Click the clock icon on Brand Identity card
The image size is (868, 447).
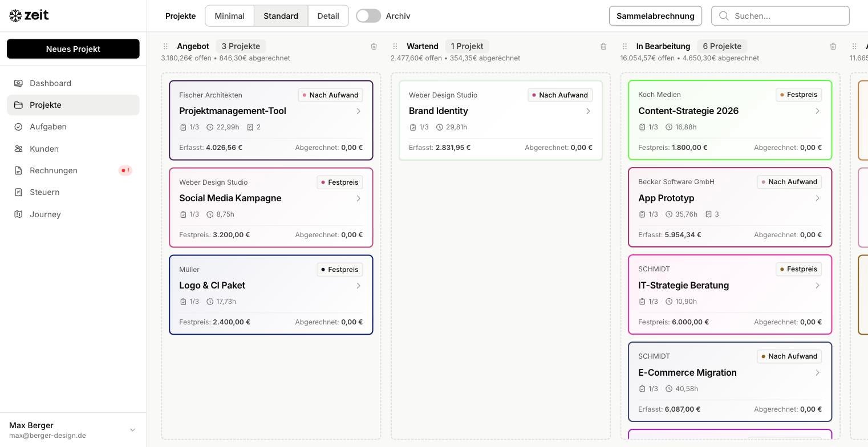coord(440,127)
